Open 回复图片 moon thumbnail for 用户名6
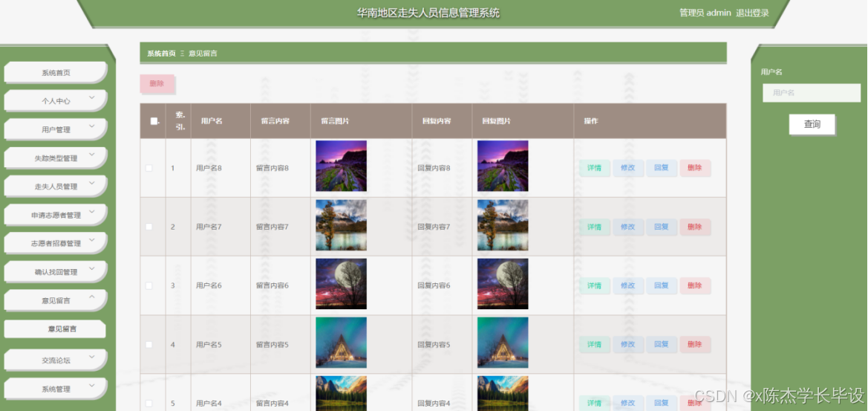The width and height of the screenshot is (868, 411). click(x=503, y=284)
